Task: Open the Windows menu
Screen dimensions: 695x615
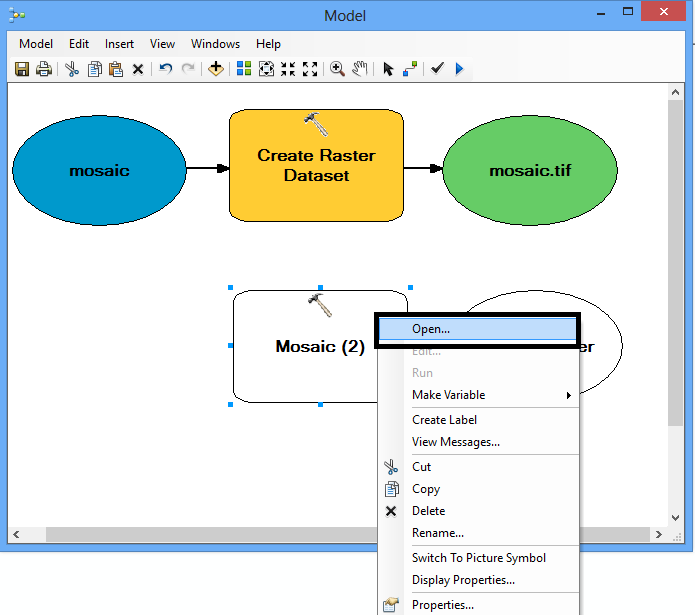Action: coord(215,44)
